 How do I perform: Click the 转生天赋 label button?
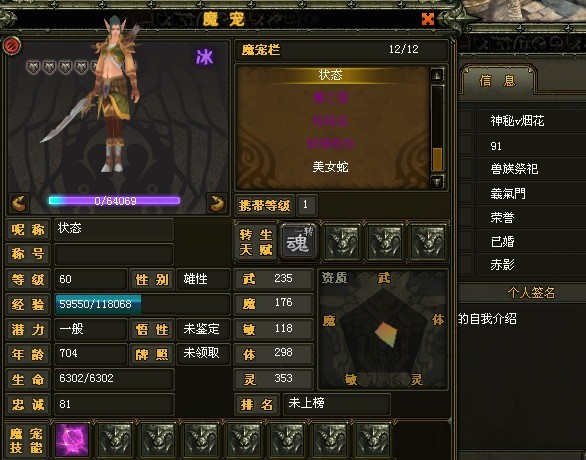click(256, 242)
